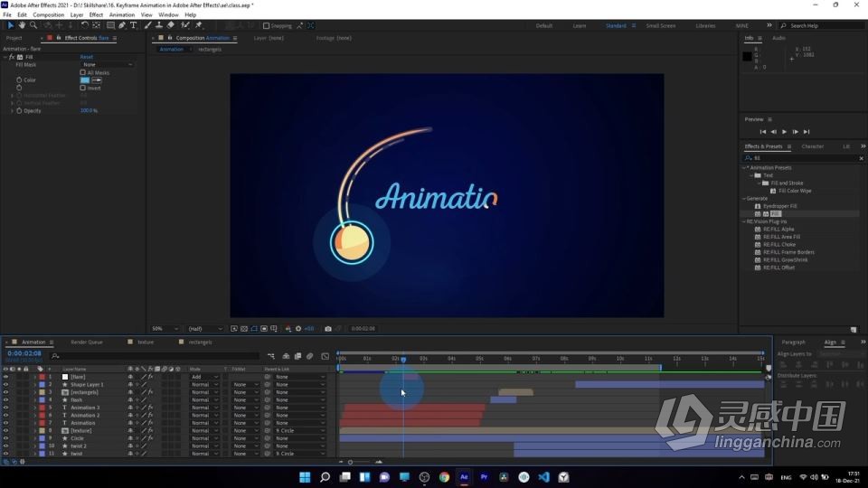This screenshot has height=488, width=868.
Task: Open the Fill Mask dropdown
Action: (x=107, y=65)
